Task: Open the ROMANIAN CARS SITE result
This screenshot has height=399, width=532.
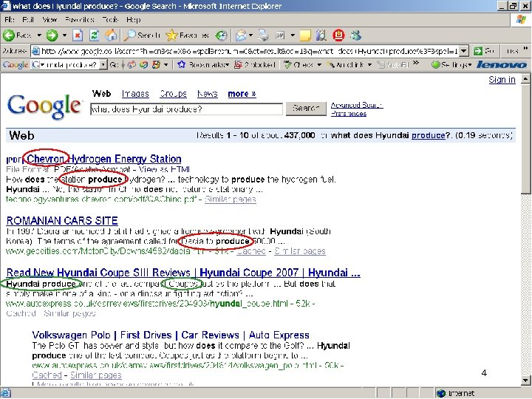Action: [62, 220]
